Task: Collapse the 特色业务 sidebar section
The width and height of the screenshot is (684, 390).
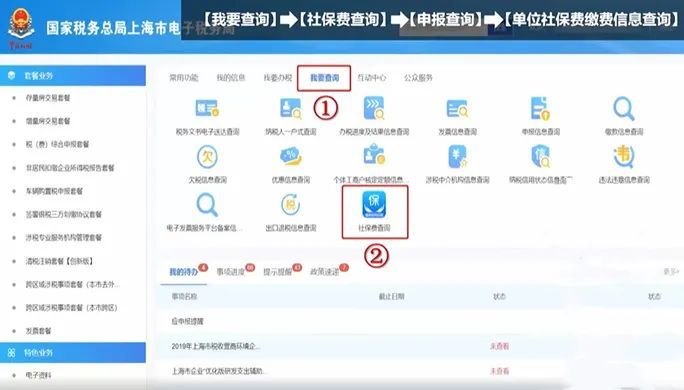Action: 73,352
